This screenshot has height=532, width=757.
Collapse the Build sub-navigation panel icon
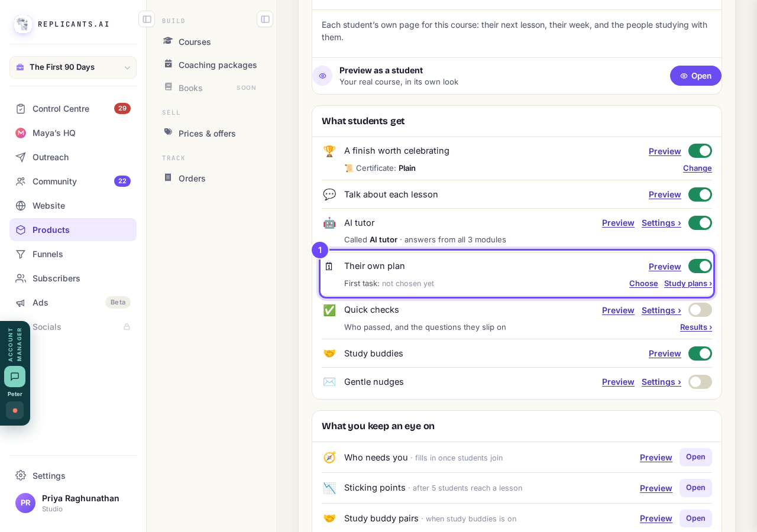(265, 19)
